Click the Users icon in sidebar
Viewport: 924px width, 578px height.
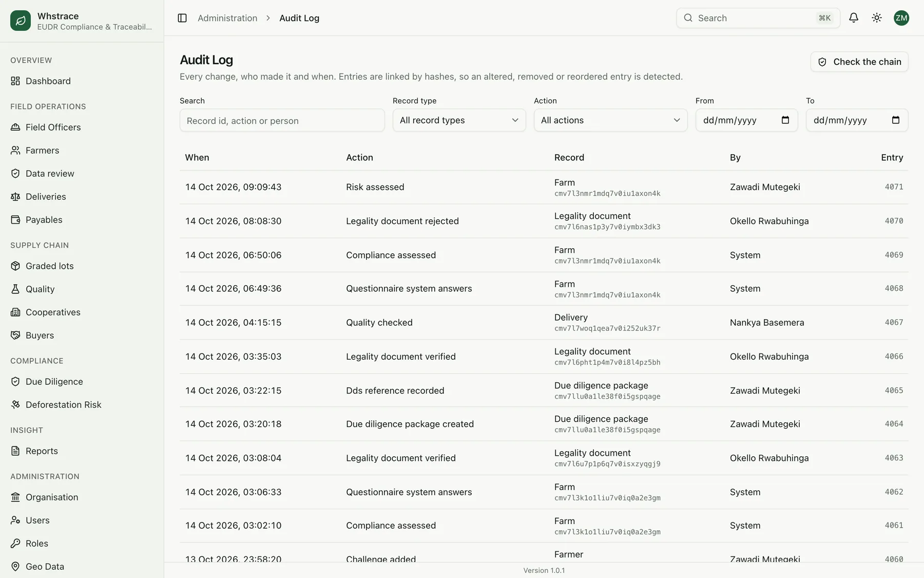click(x=15, y=520)
